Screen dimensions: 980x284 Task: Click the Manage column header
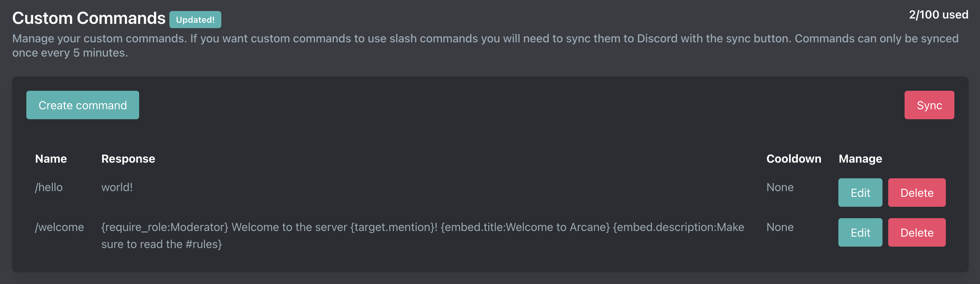pyautogui.click(x=859, y=159)
